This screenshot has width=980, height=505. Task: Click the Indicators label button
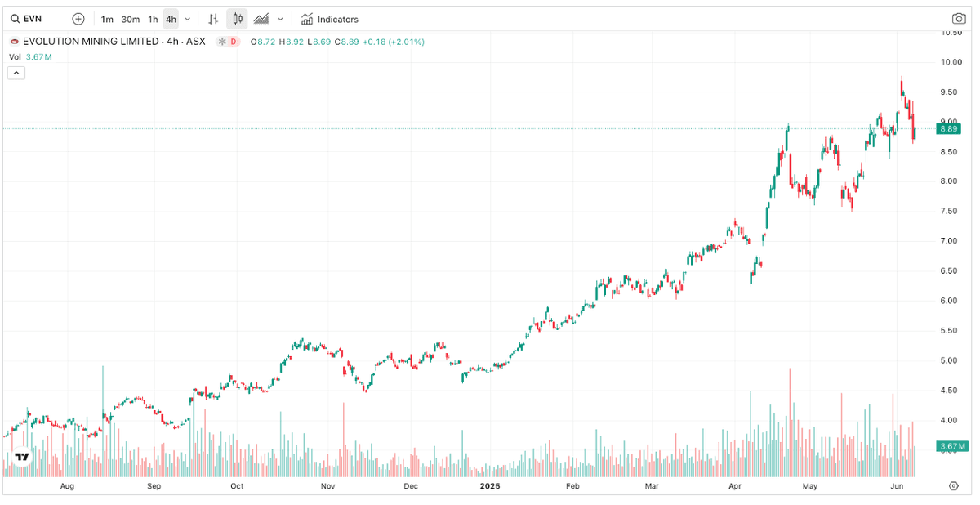336,19
